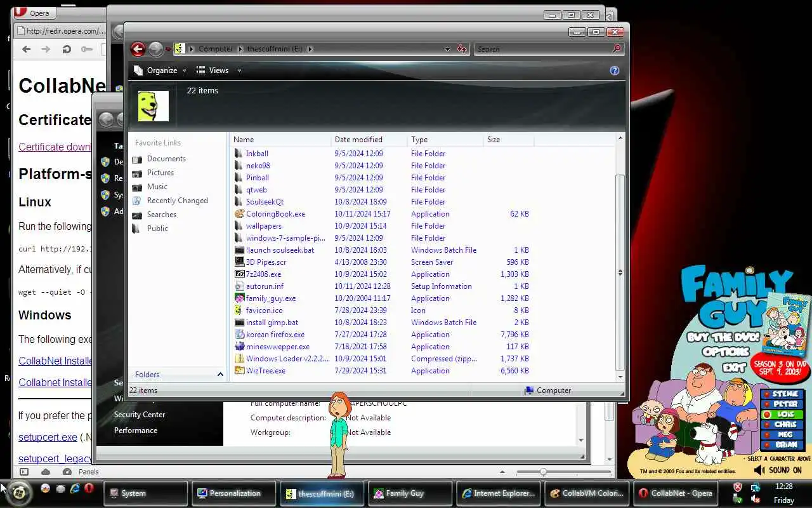812x508 pixels.
Task: Select the mineswwepper.exe icon
Action: 239,346
